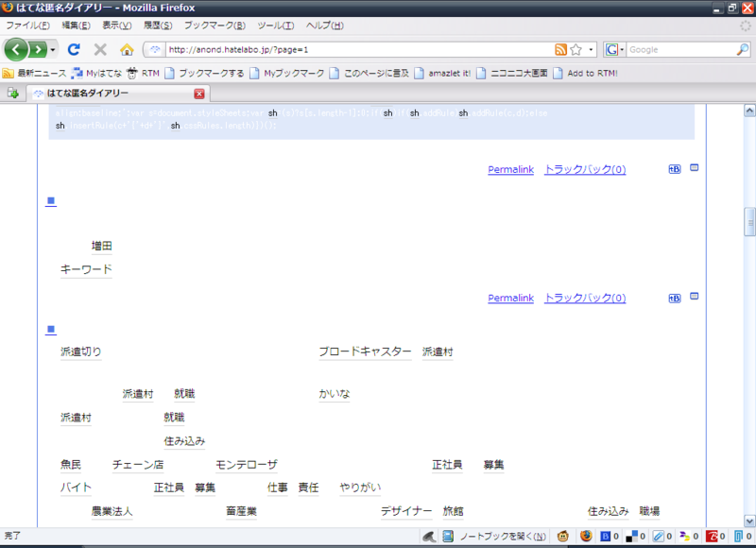Select the はてな匿名ダイアリー tab
Image resolution: width=756 pixels, height=548 pixels.
(x=118, y=94)
